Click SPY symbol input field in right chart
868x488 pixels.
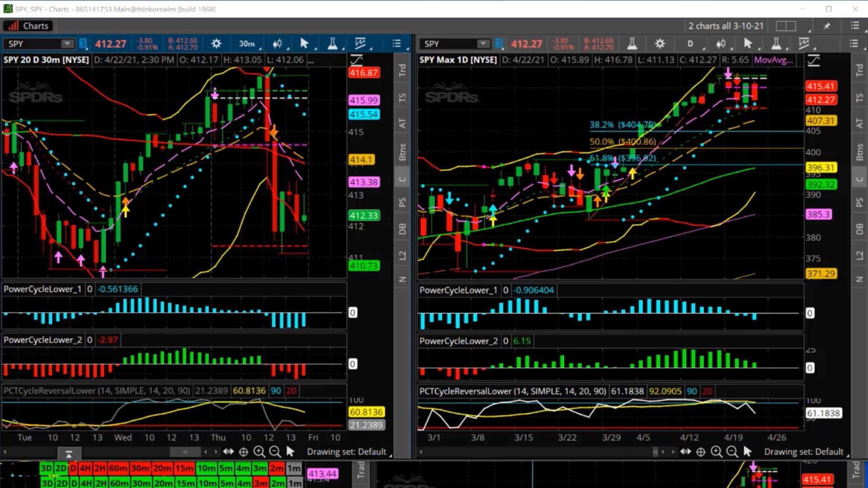point(449,44)
